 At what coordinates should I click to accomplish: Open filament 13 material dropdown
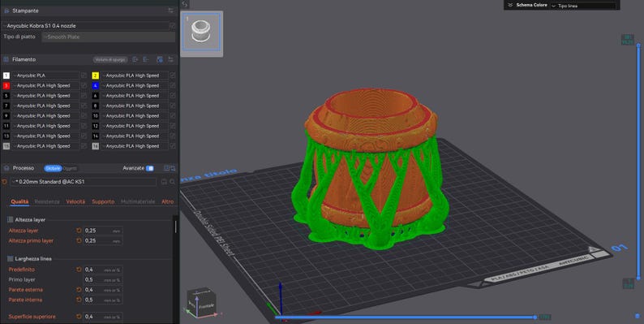tap(46, 136)
